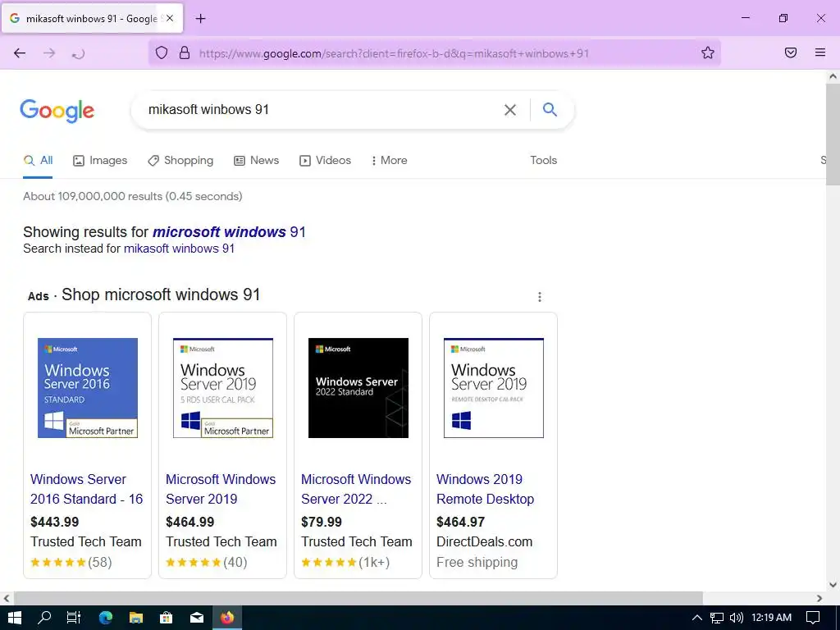
Task: Open taskbar search magnifier
Action: (44, 617)
